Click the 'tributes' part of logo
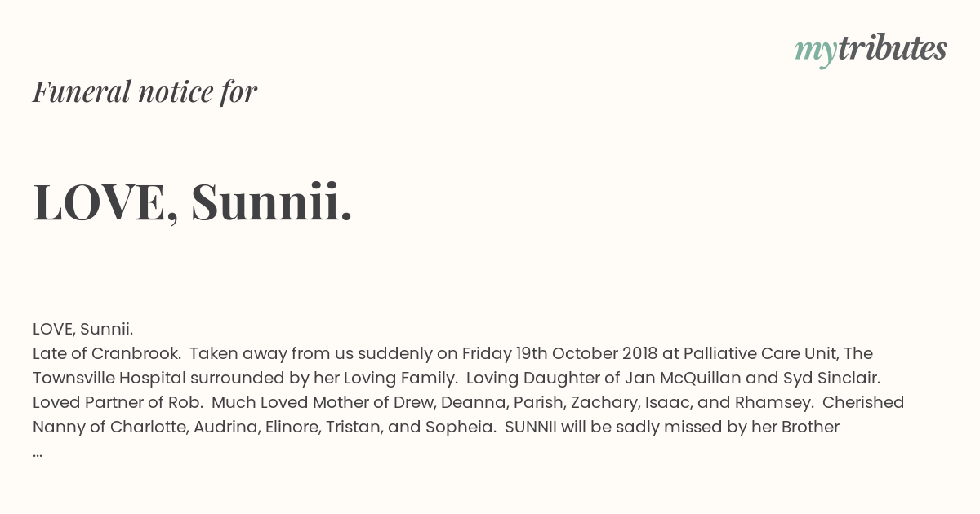Screen dimensions: 980x514 point(893,48)
